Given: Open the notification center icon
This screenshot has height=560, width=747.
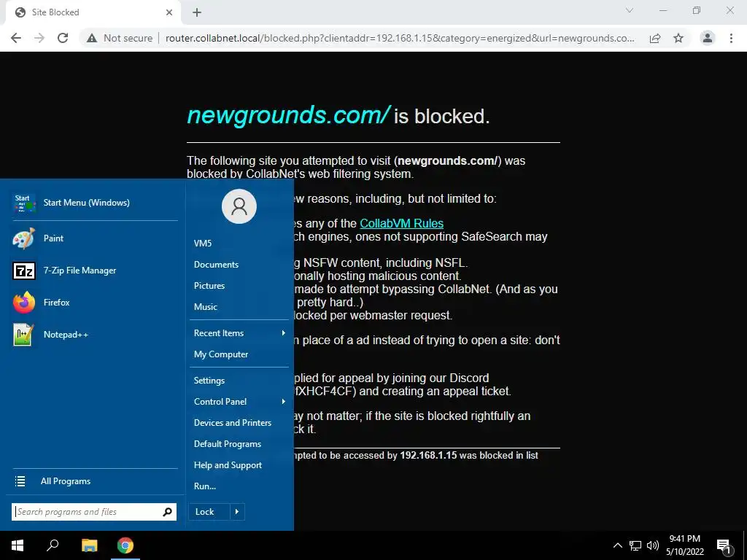Looking at the screenshot, I should 724,545.
